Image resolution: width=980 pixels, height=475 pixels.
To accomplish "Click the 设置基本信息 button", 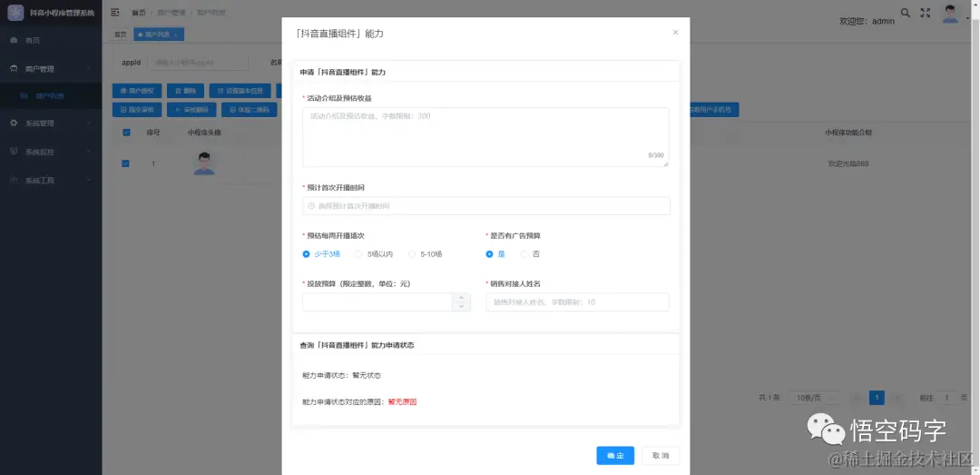I will tap(240, 91).
